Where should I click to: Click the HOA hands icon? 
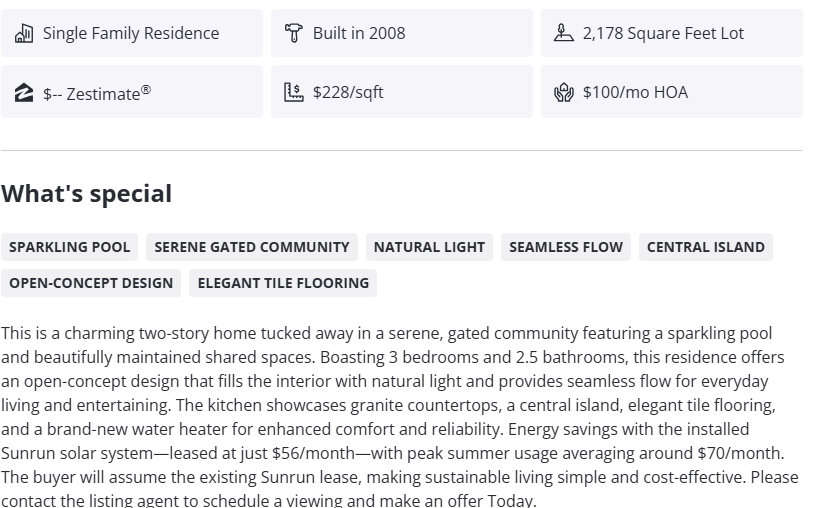click(563, 93)
